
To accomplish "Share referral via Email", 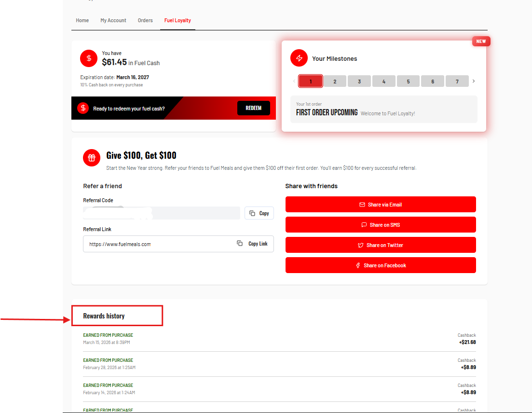I will [380, 205].
